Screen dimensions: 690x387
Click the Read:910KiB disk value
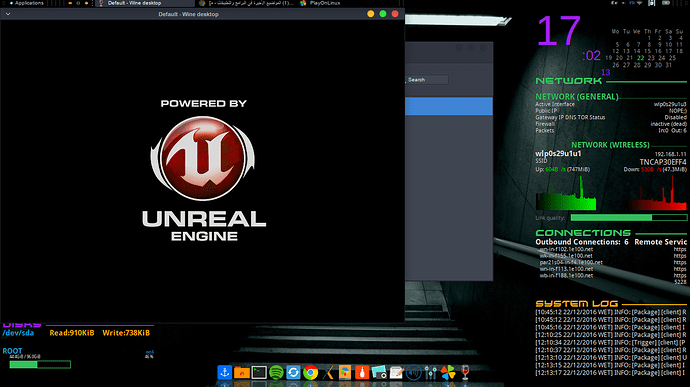click(x=72, y=333)
